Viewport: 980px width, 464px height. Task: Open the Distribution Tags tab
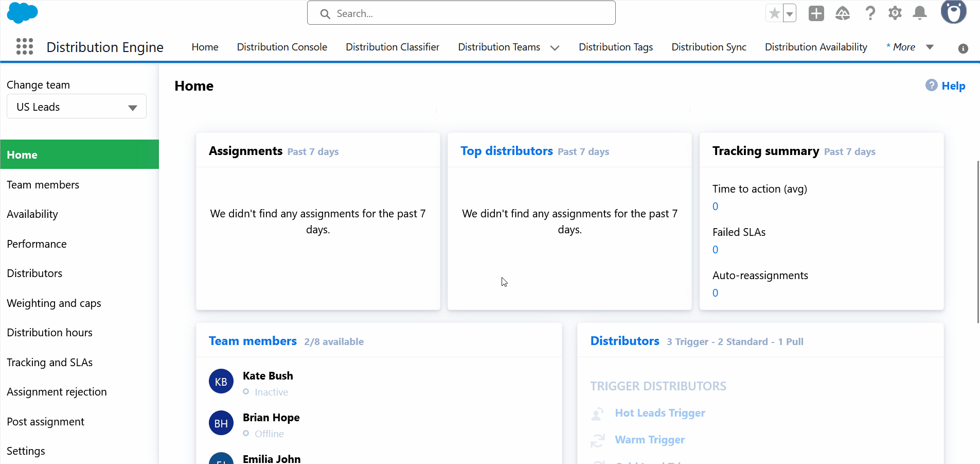pos(616,47)
